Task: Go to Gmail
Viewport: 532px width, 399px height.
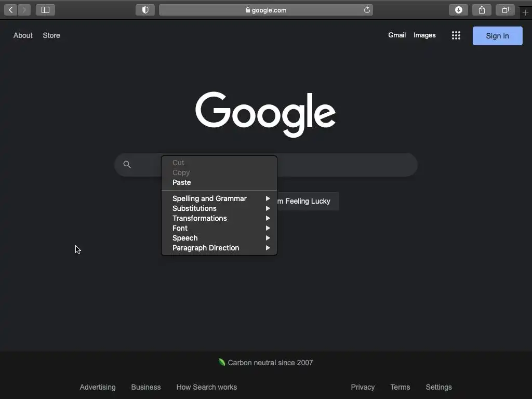Action: point(397,35)
